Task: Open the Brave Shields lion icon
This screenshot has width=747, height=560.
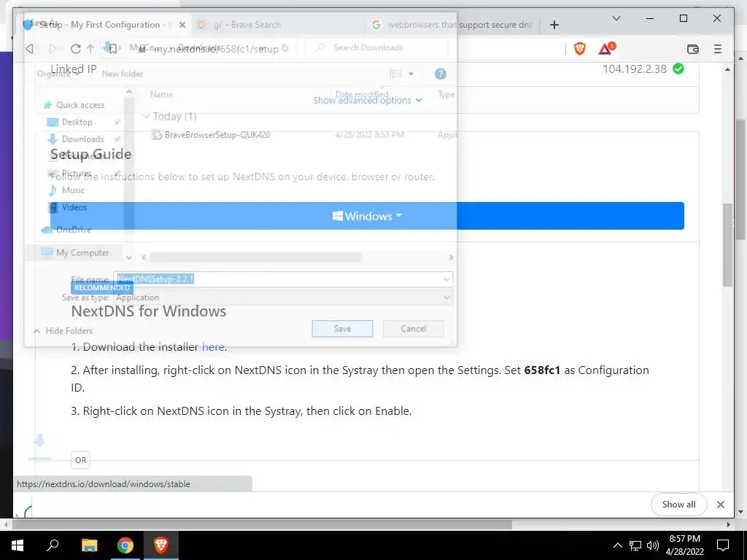Action: pos(579,49)
